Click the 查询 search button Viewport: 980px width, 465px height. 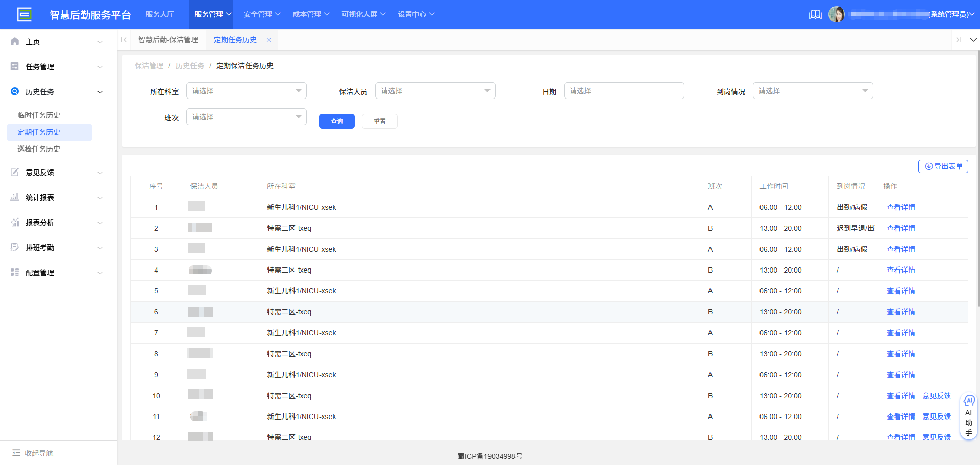click(336, 121)
